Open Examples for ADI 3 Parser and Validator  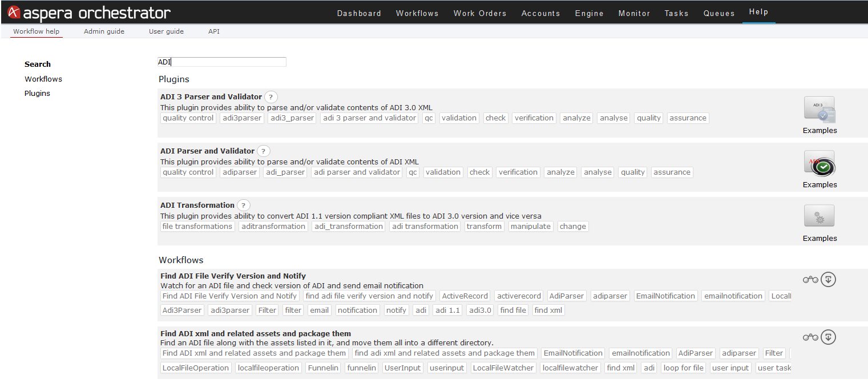tap(819, 131)
